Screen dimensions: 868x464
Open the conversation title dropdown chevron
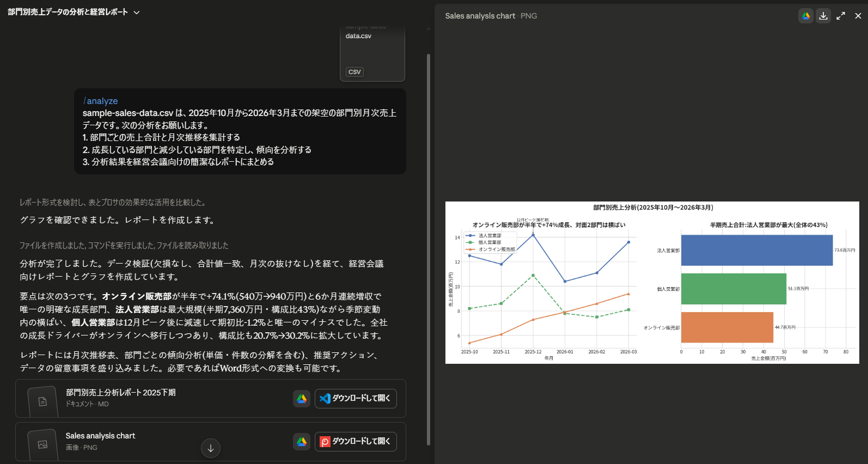pos(137,12)
